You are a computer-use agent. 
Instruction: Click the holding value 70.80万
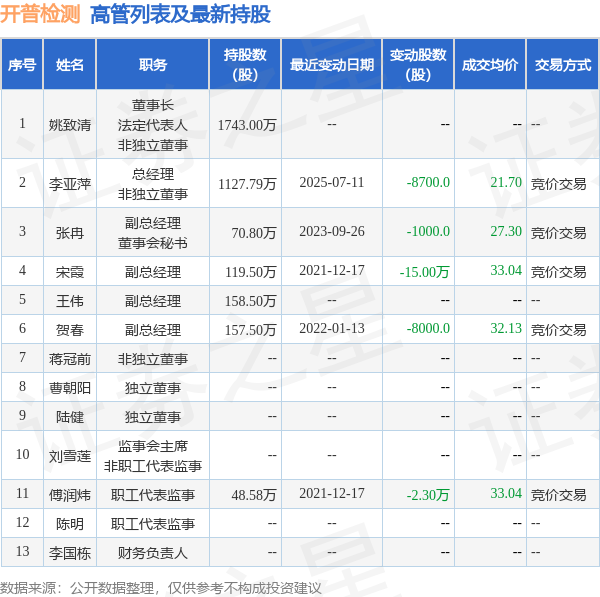(x=254, y=233)
